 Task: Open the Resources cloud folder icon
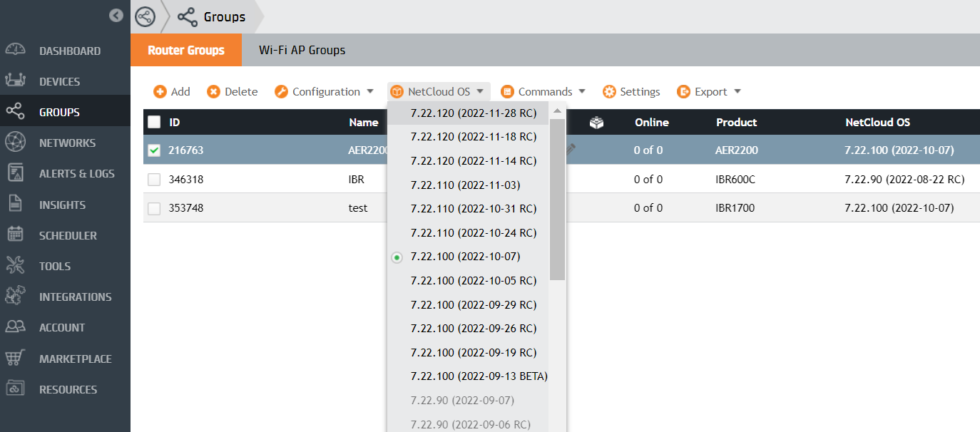(16, 389)
